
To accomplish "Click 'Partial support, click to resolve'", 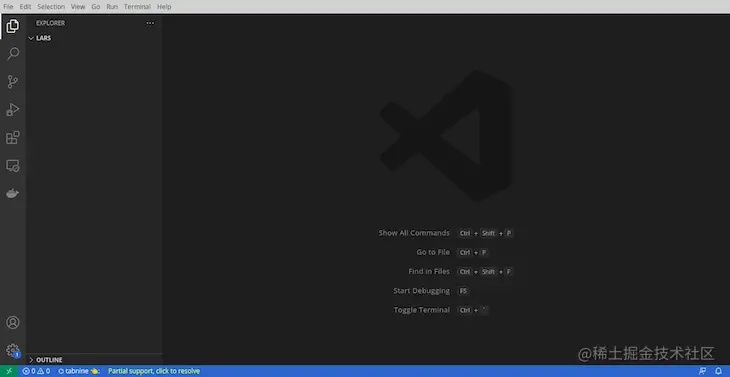I will 154,371.
